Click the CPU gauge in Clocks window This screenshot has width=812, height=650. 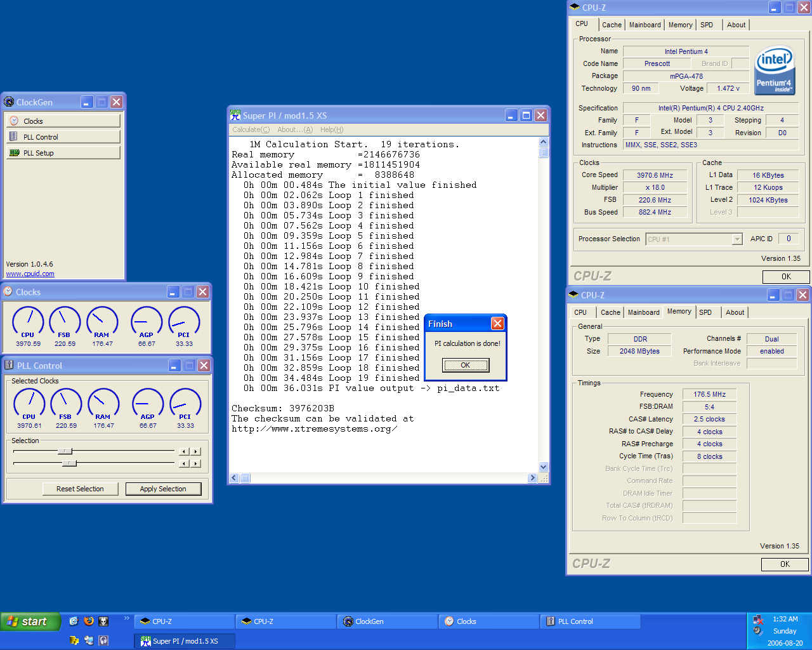(28, 322)
